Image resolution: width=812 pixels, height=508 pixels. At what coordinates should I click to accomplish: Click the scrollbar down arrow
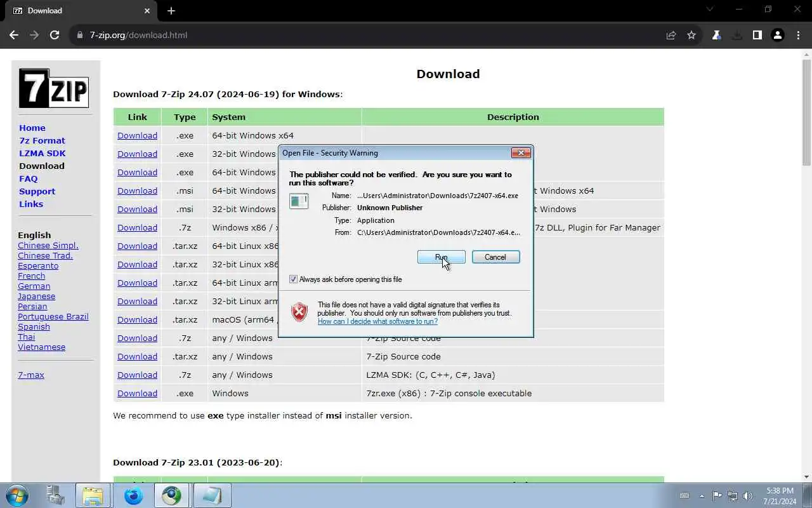pyautogui.click(x=806, y=477)
